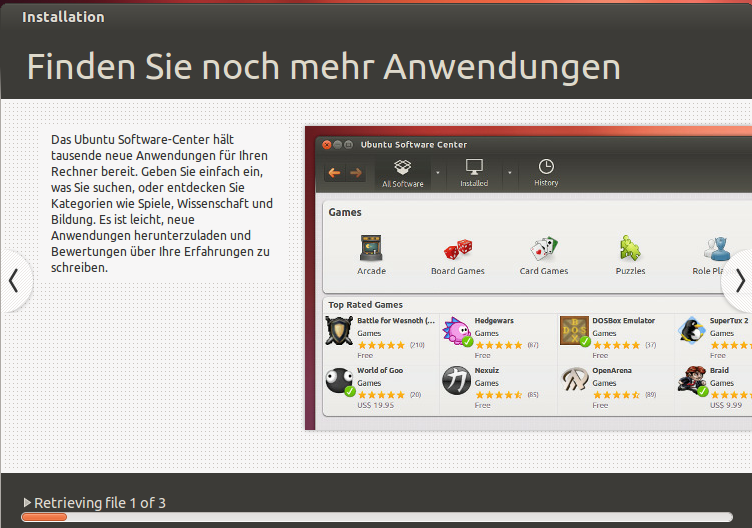
Task: Open the Board Games dice icon
Action: (458, 249)
